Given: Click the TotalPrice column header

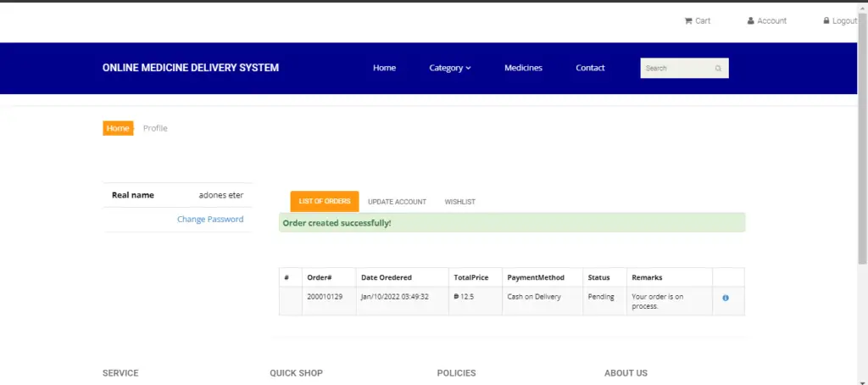Looking at the screenshot, I should click(476, 277).
